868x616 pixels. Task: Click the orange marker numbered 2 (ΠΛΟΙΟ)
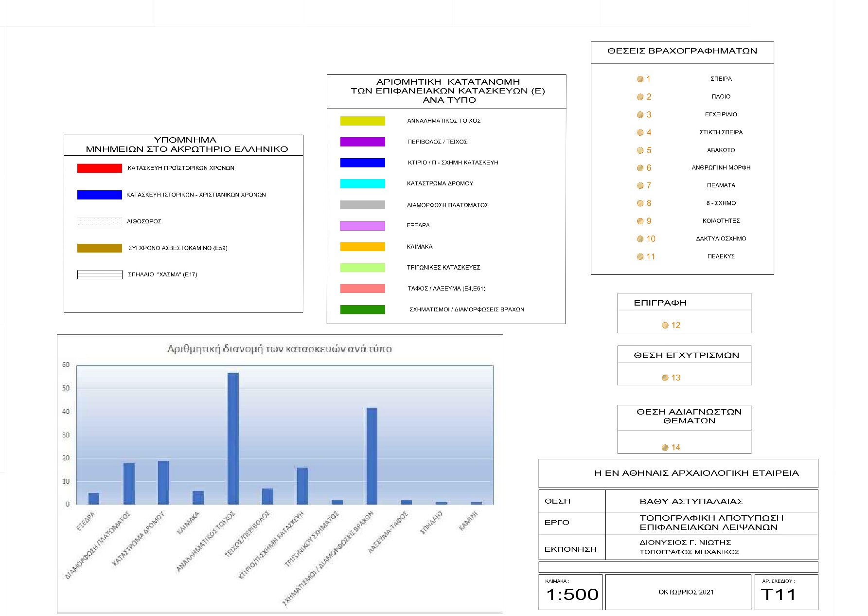(x=640, y=97)
